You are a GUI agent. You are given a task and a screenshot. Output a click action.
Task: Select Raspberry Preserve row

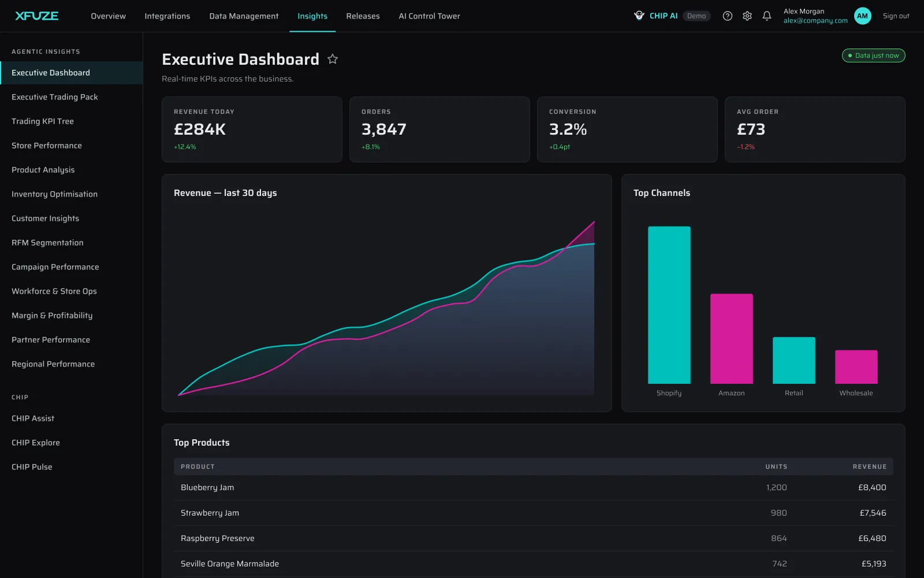534,538
